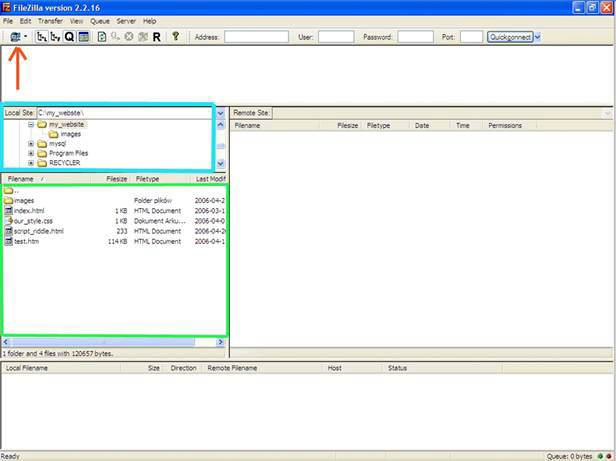Click into the Address input field
Viewport: 616px width, 461px height.
tap(256, 37)
